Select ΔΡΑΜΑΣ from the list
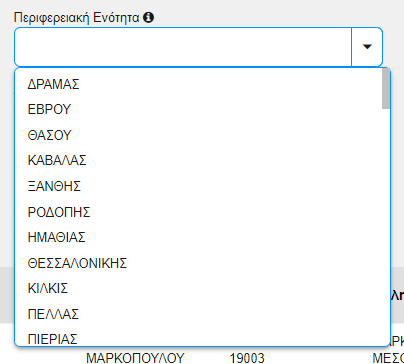 point(202,84)
